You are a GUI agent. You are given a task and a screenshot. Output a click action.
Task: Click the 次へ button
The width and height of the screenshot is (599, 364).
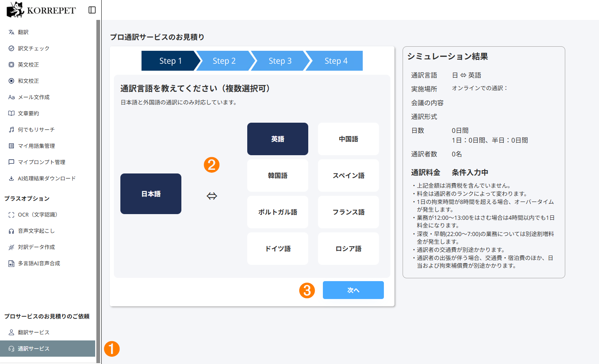[353, 290]
